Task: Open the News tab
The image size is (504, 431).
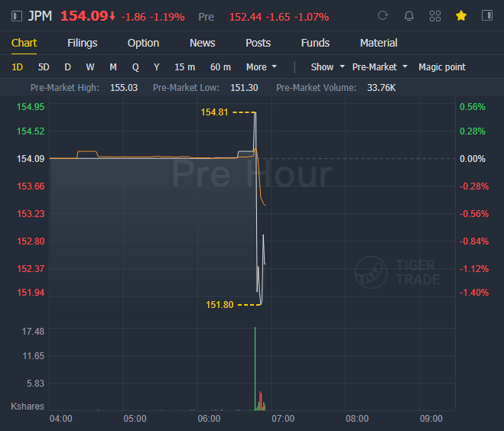Action: pos(202,43)
